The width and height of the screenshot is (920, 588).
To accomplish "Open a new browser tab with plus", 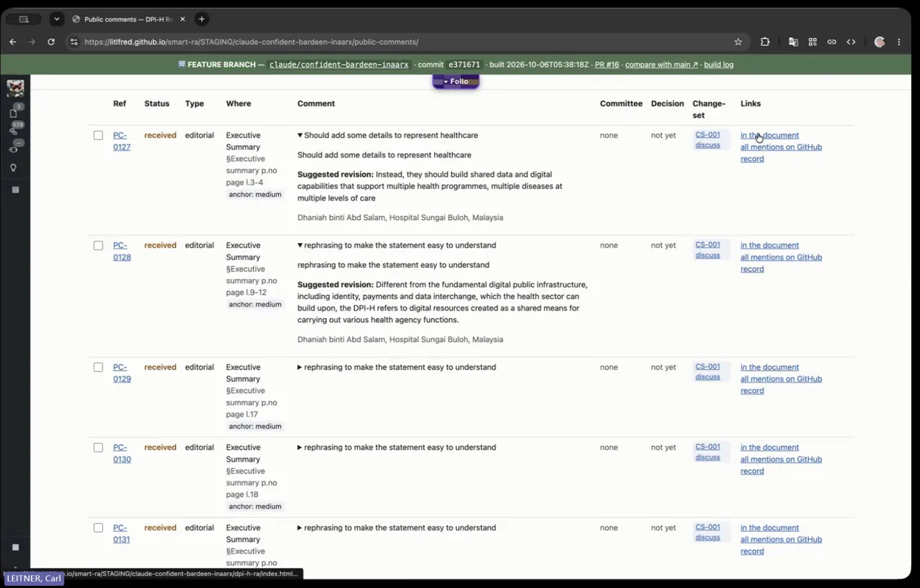I will 202,19.
